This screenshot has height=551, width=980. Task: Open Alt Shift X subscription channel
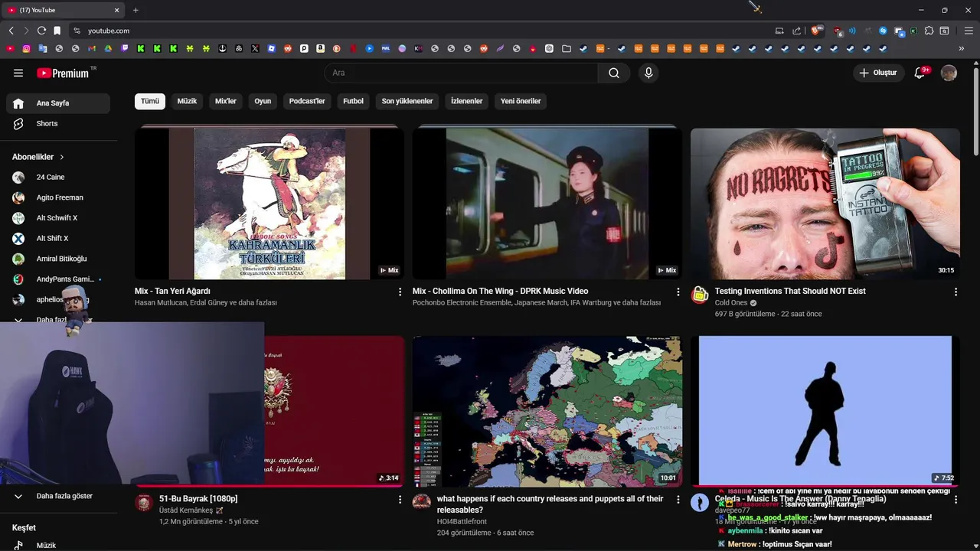[58, 238]
